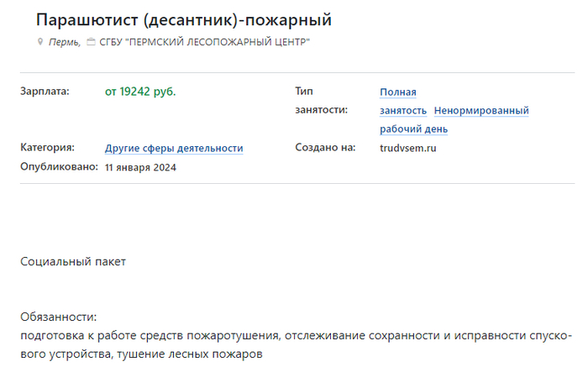The height and width of the screenshot is (367, 588).
Task: Open the Ненормированный рабочий день link
Action: click(x=481, y=111)
